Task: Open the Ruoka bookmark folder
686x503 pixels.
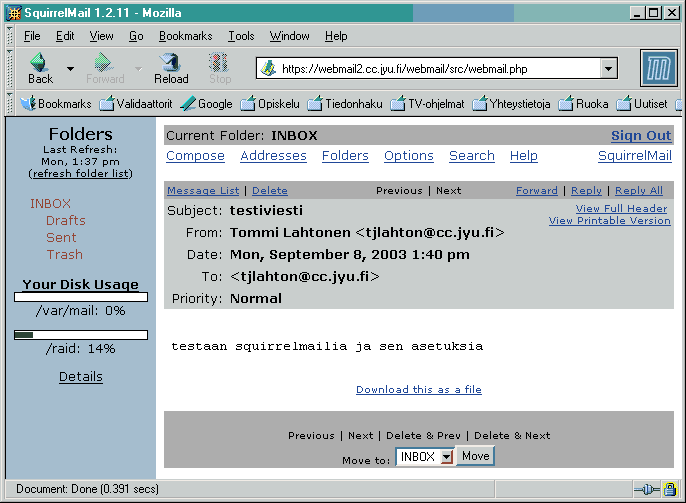Action: pos(583,104)
